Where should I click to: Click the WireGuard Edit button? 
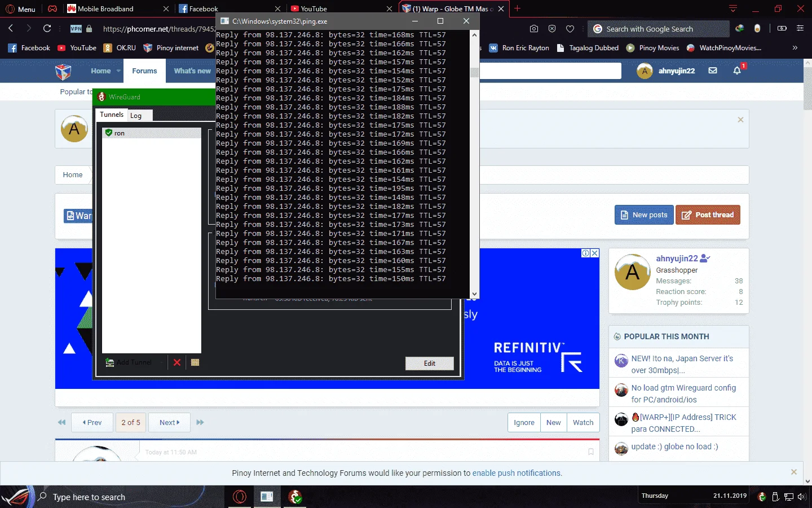coord(430,364)
